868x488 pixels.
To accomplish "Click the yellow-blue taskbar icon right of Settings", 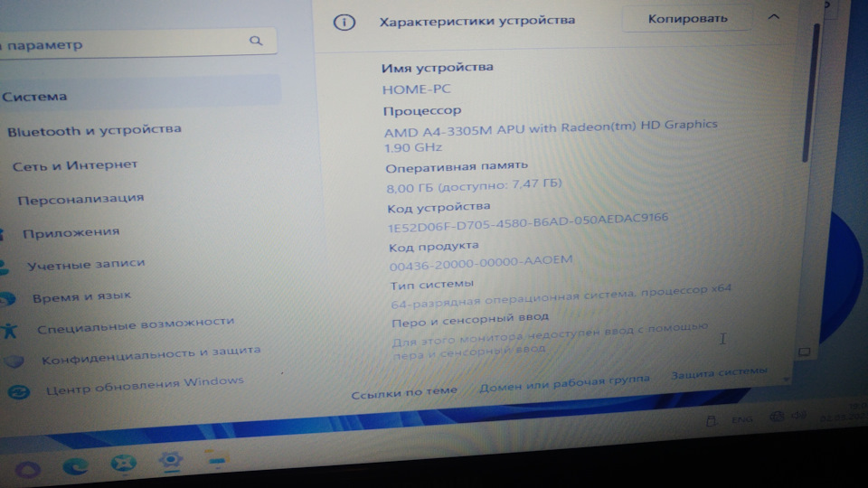I will [217, 459].
